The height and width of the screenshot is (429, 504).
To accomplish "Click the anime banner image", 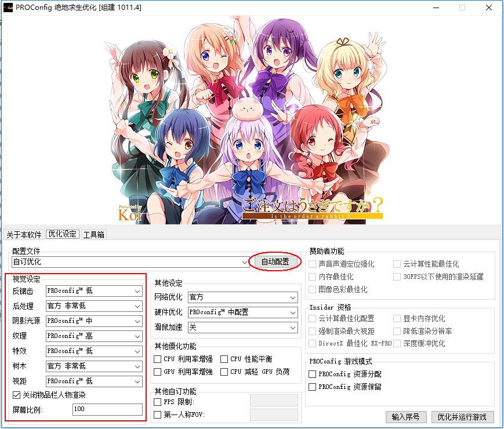I will 248,119.
